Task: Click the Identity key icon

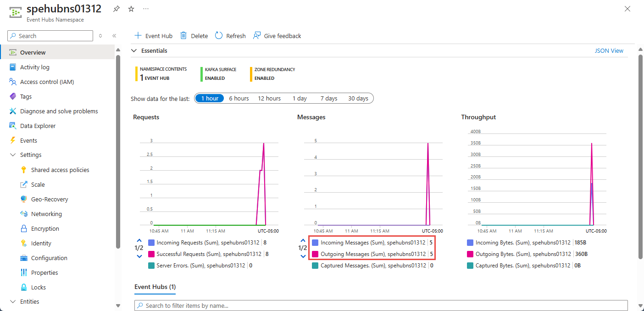Action: 24,243
